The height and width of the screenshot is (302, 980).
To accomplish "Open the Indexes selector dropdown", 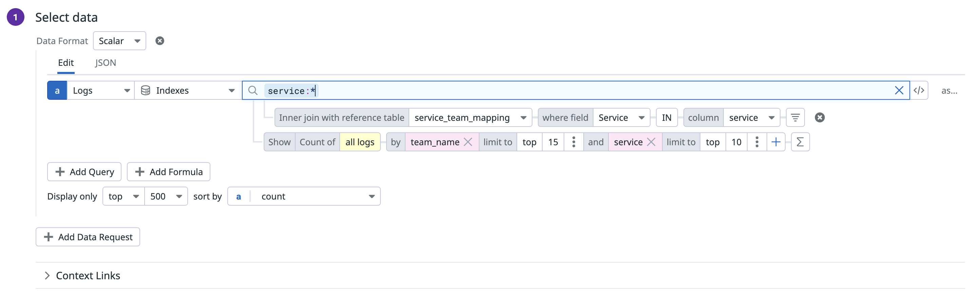I will pyautogui.click(x=188, y=91).
